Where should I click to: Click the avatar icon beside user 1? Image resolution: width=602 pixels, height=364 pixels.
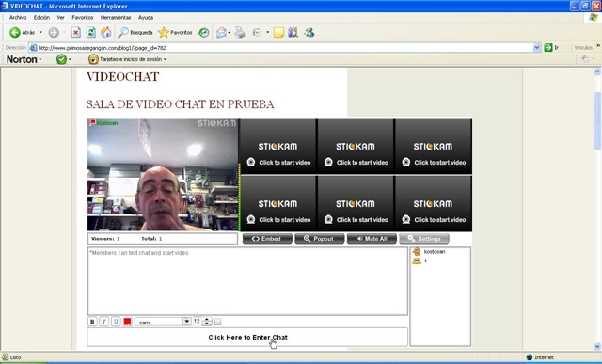417,261
